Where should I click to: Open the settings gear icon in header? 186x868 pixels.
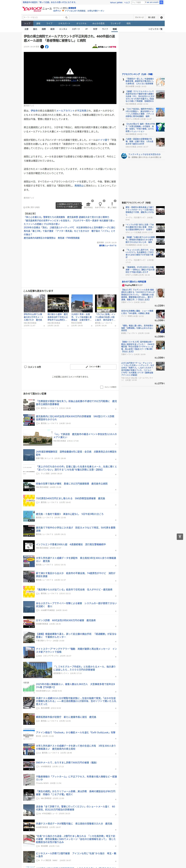click(x=161, y=17)
